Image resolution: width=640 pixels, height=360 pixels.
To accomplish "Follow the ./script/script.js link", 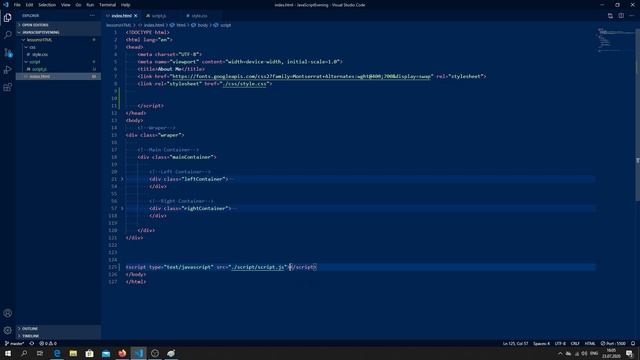I will [257, 267].
